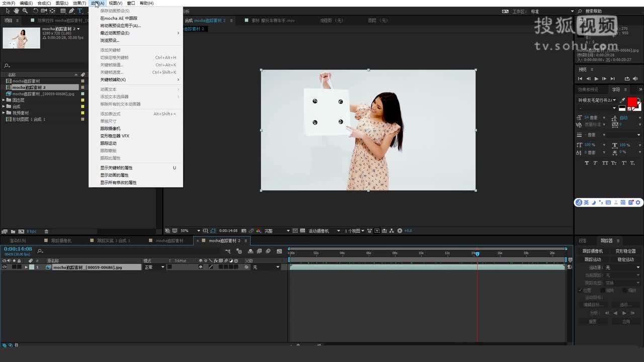Expand layer 1 properties triangle

tap(26, 267)
